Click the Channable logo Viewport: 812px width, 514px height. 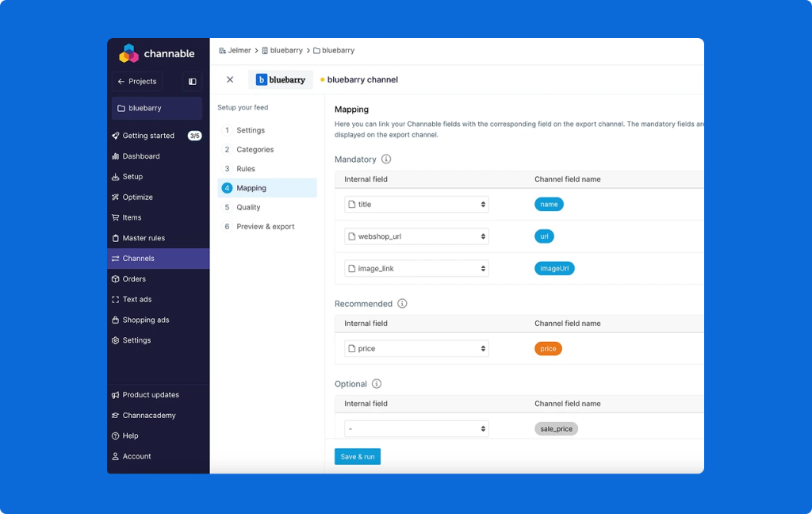click(128, 53)
